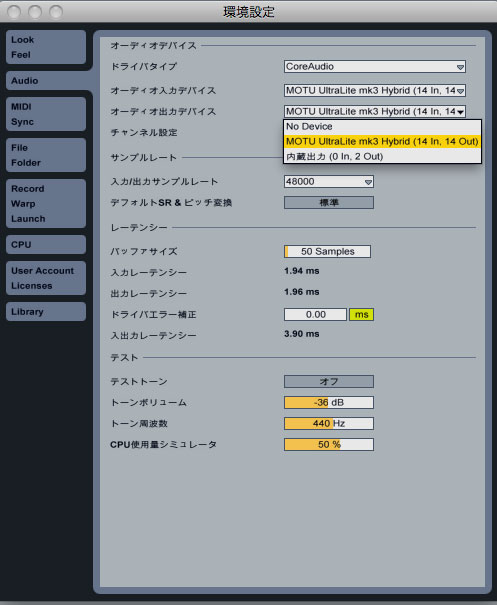Open the File Folder tab

tap(46, 155)
